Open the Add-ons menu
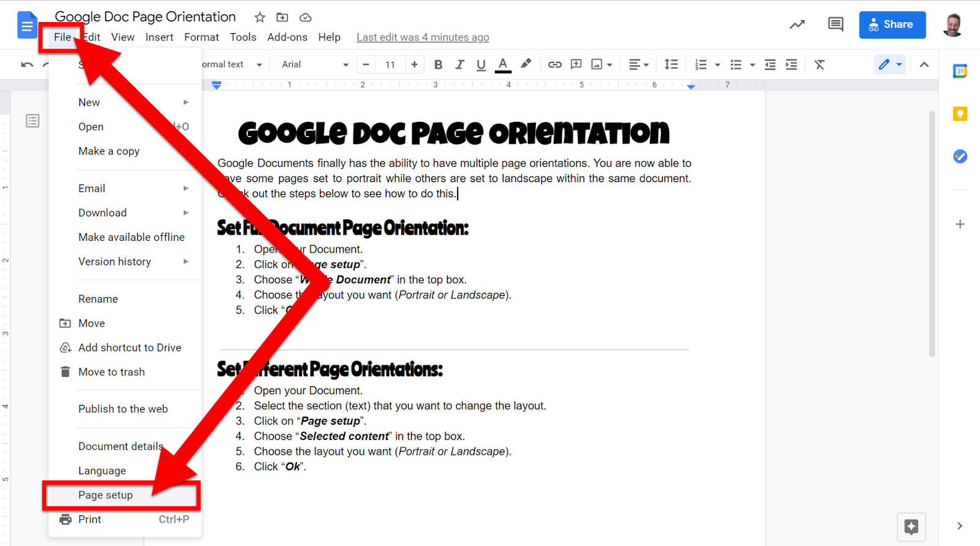This screenshot has width=980, height=546. pyautogui.click(x=287, y=37)
